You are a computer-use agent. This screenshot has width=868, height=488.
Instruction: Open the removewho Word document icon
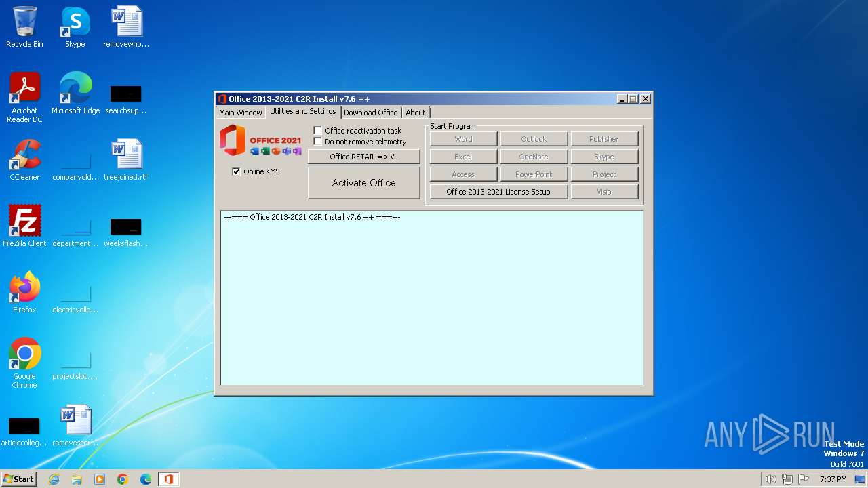(x=126, y=27)
